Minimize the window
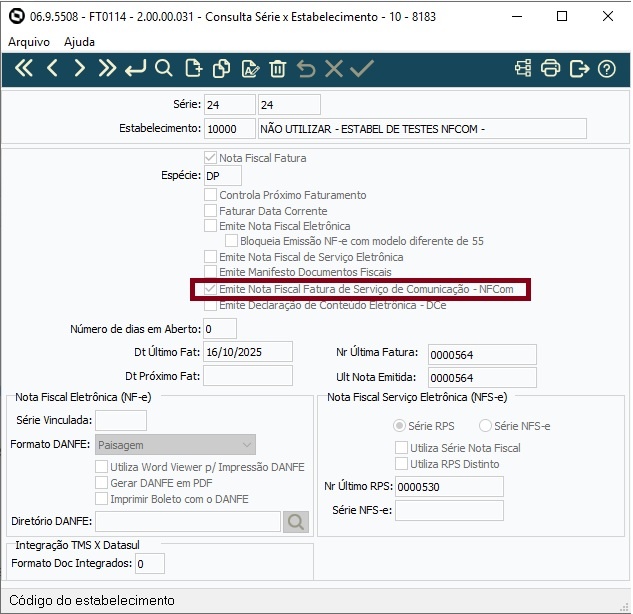This screenshot has width=633, height=614. click(517, 16)
